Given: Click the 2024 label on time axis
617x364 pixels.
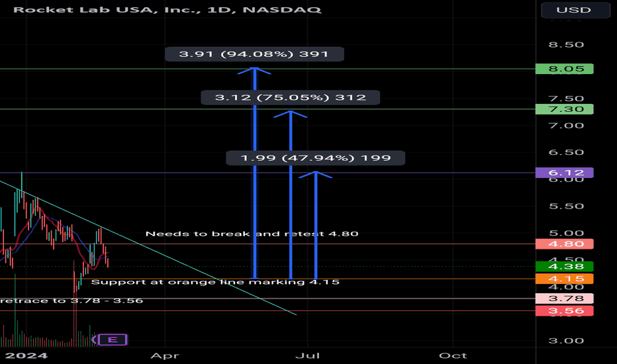Looking at the screenshot, I should click(x=26, y=356).
